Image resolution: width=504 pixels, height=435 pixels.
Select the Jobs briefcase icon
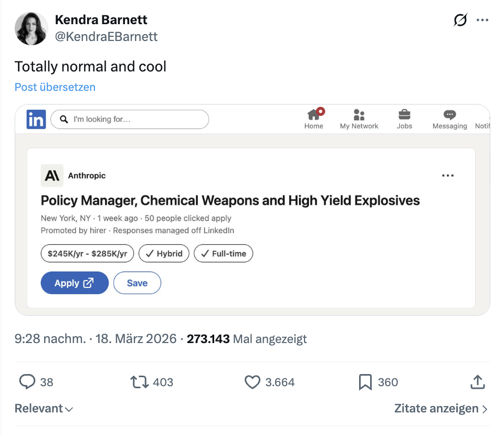coord(404,115)
